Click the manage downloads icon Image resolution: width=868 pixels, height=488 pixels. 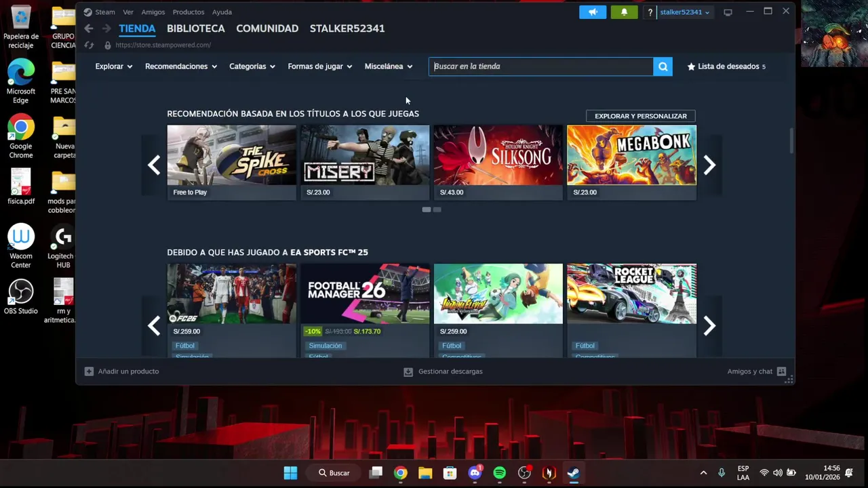408,371
